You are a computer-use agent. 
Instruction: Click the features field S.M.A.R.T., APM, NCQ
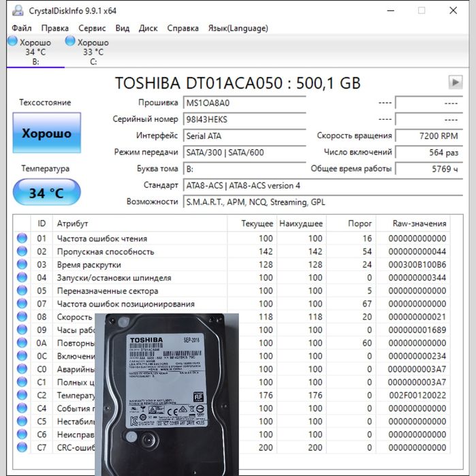tap(323, 202)
